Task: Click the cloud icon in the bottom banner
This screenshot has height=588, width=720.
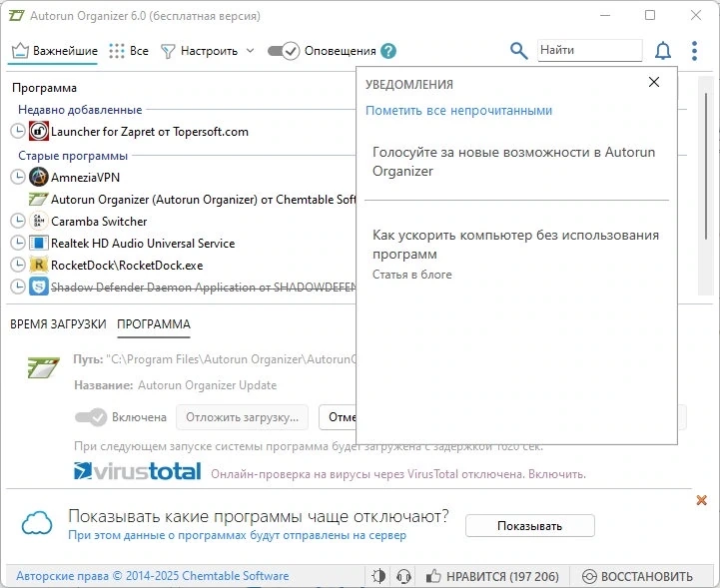Action: [x=37, y=523]
